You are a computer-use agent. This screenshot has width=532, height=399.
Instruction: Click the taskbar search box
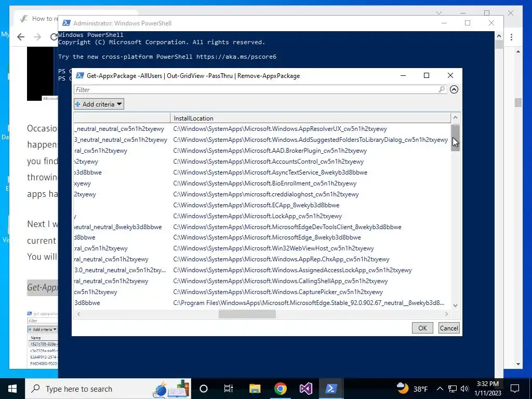pyautogui.click(x=108, y=389)
